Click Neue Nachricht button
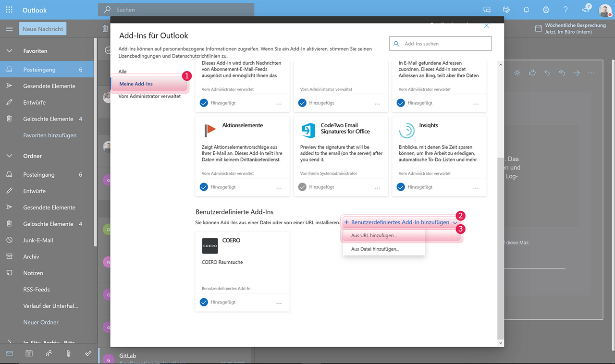Screen dimensions: 615x364 coord(43,29)
